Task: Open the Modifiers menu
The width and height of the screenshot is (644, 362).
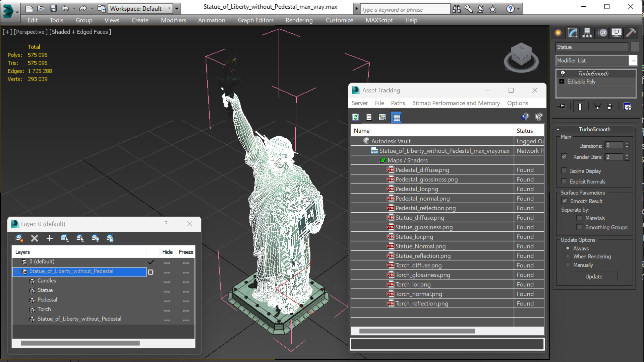Action: coord(173,20)
